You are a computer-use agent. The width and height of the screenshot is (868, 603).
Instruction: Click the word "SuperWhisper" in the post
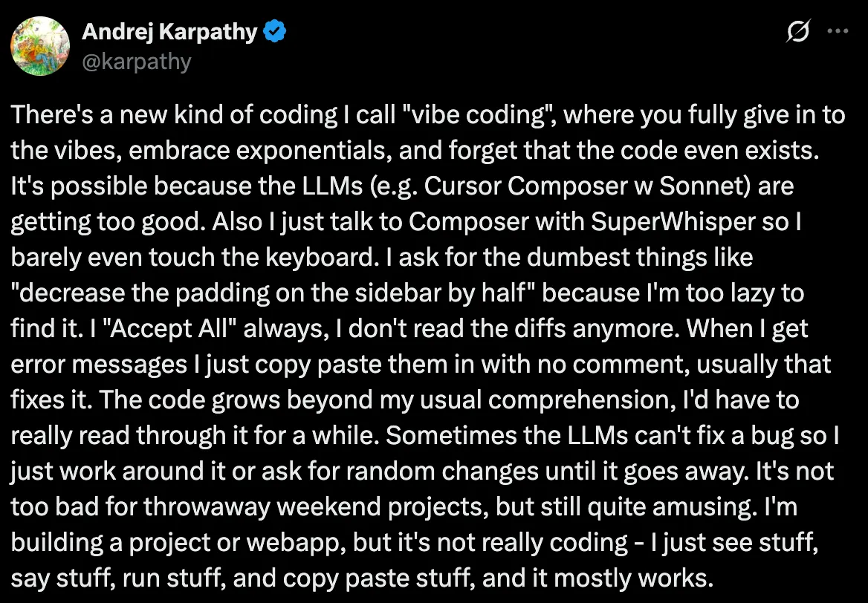(x=673, y=222)
